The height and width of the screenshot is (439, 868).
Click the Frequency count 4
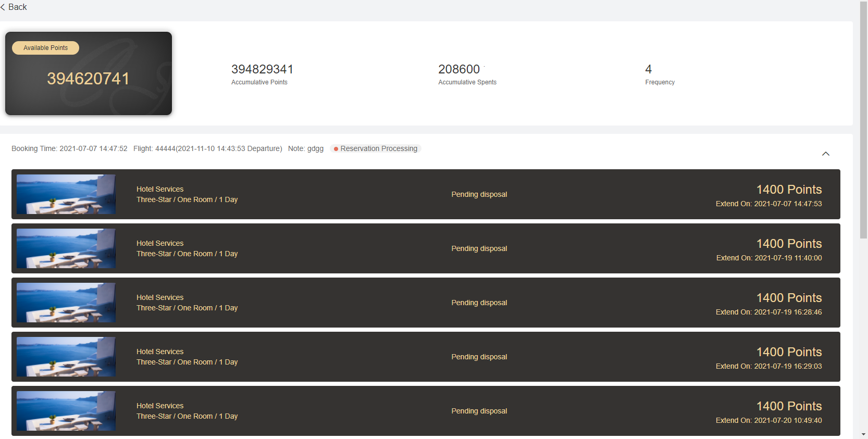pos(648,69)
